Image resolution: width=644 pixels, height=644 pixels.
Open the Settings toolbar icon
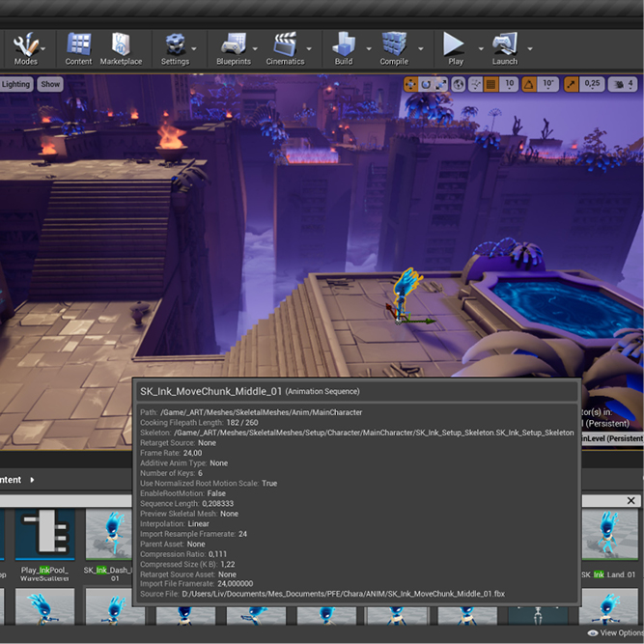[175, 46]
